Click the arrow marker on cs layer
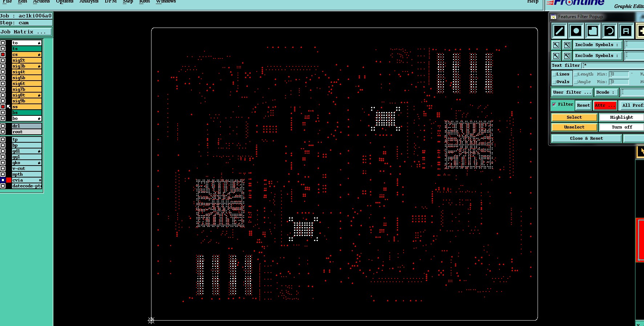This screenshot has height=326, width=644. tap(39, 55)
